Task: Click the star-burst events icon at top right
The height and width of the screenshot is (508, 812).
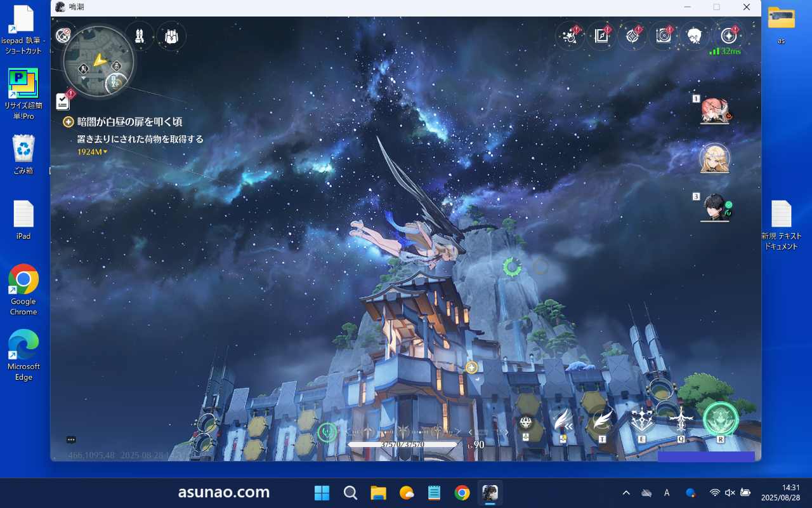Action: tap(570, 36)
